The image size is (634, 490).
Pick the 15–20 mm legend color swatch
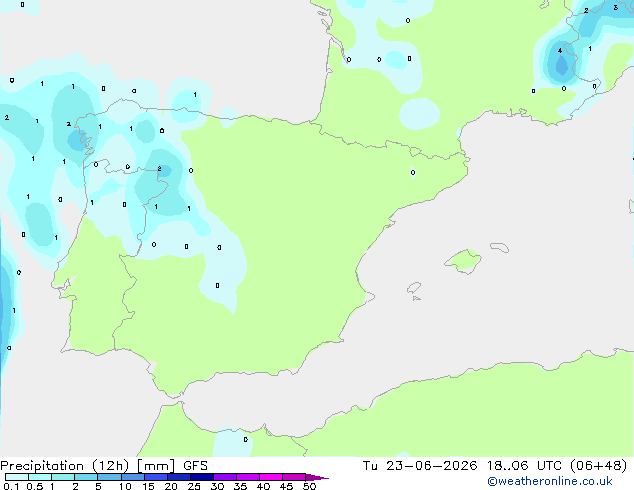(x=156, y=477)
